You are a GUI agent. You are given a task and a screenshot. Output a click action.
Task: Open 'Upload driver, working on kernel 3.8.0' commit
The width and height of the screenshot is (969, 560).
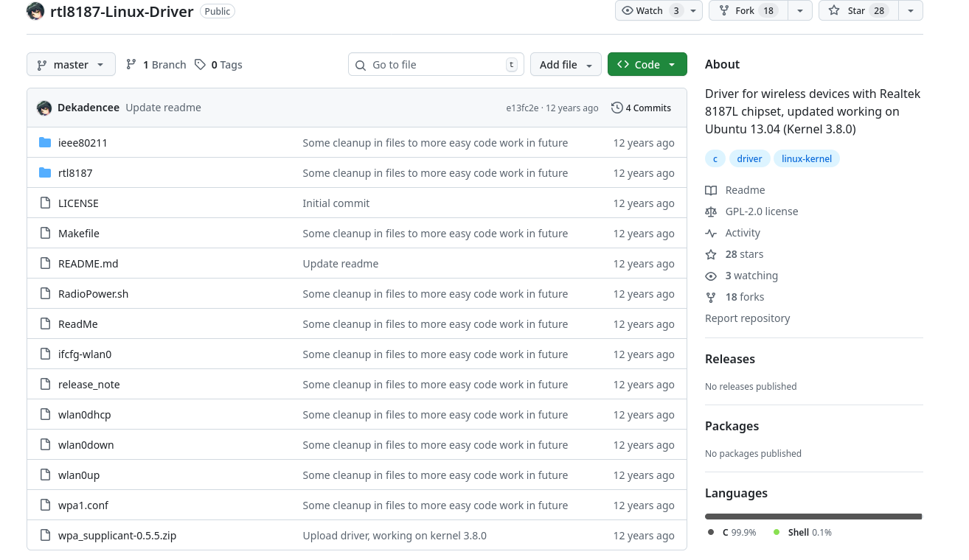coord(395,536)
